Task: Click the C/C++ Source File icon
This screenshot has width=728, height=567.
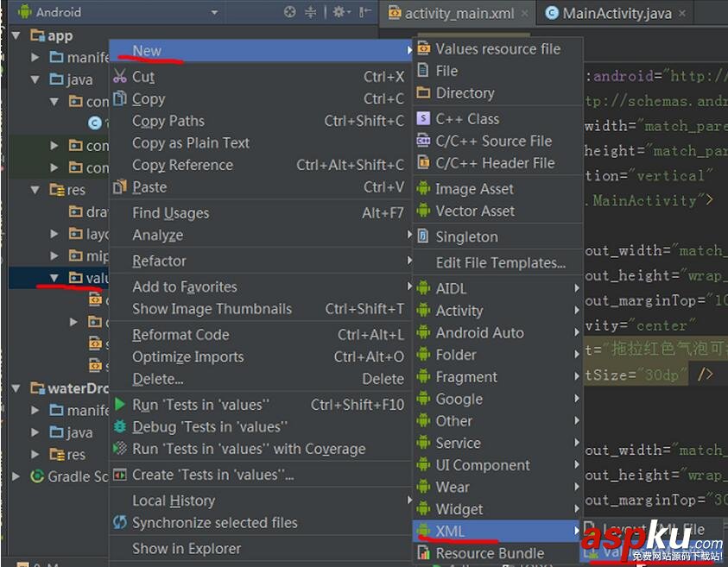Action: (x=423, y=140)
